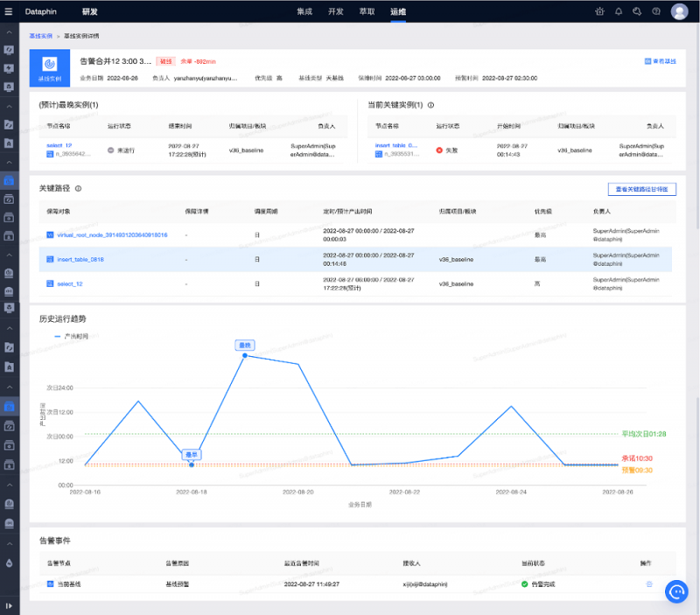Toggle the 产出时间 legend in trend chart
The width and height of the screenshot is (700, 615).
(x=72, y=336)
